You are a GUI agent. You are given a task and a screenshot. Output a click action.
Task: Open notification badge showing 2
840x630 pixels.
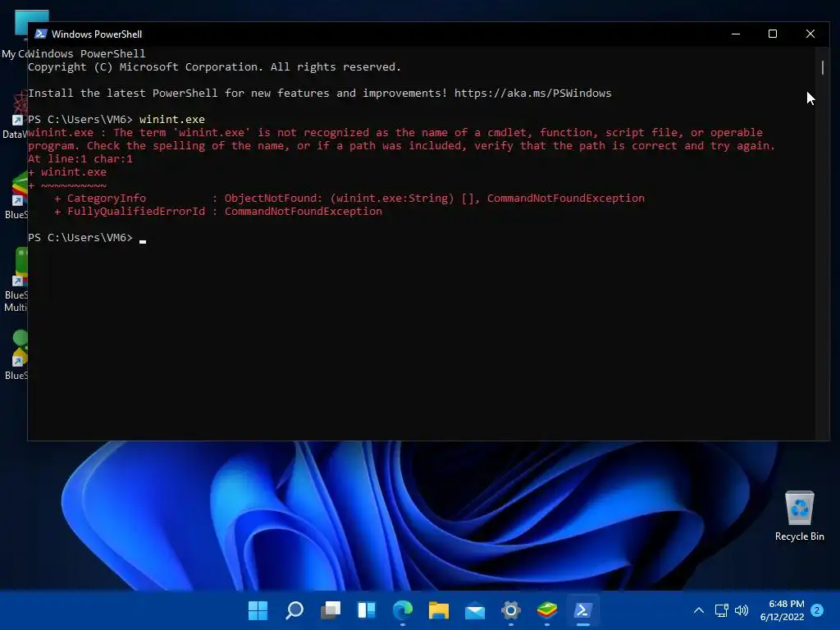point(817,610)
